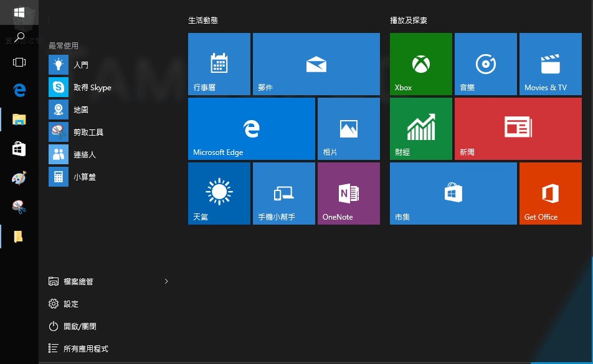
Task: Open the 相片 photos tile
Action: [x=349, y=129]
